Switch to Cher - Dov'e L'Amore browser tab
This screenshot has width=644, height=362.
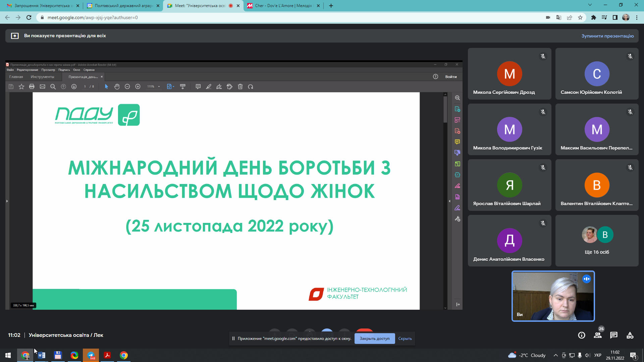click(283, 6)
